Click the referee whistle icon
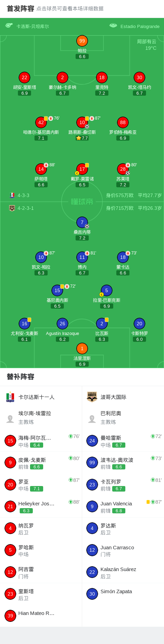Screen dimensions: 164x644 pos(9,26)
